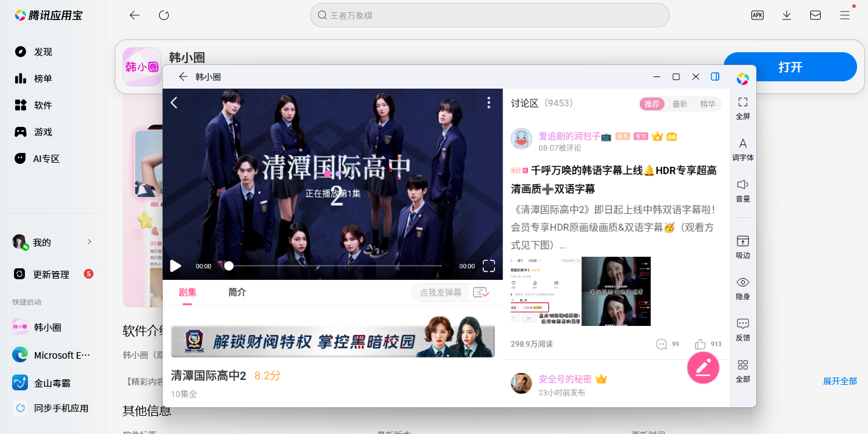This screenshot has width=868, height=434.
Task: Click the video progress slider handle
Action: (229, 266)
